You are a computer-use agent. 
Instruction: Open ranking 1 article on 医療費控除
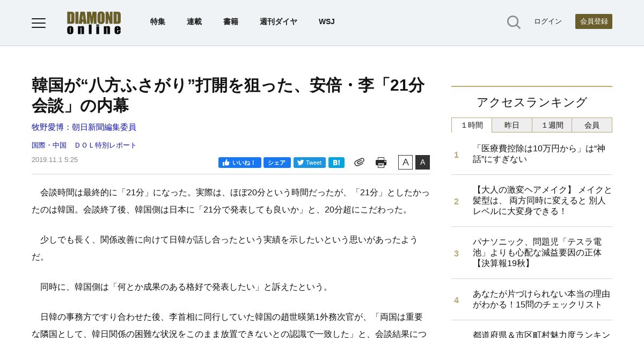coord(539,154)
